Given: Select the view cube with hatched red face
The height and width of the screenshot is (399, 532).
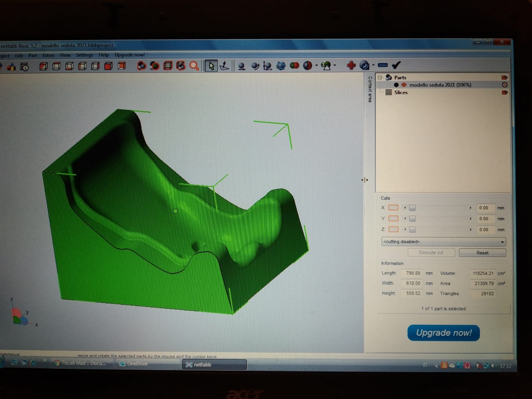Looking at the screenshot, I should pos(43,66).
